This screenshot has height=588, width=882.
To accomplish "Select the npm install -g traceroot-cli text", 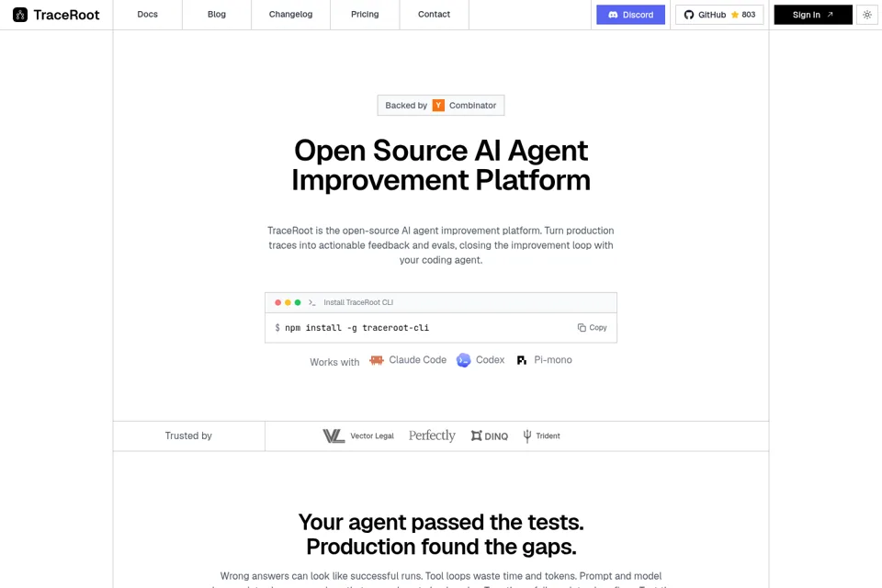I will [x=356, y=327].
